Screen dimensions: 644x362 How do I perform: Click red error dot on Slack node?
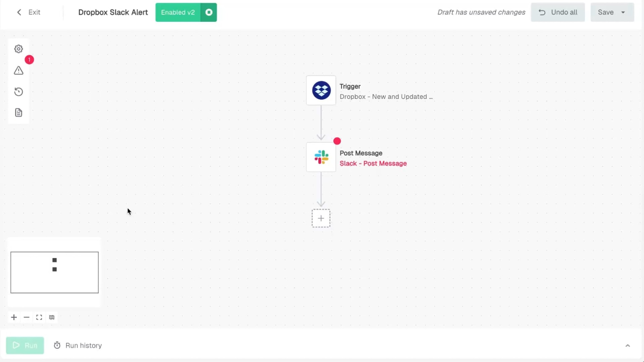337,141
